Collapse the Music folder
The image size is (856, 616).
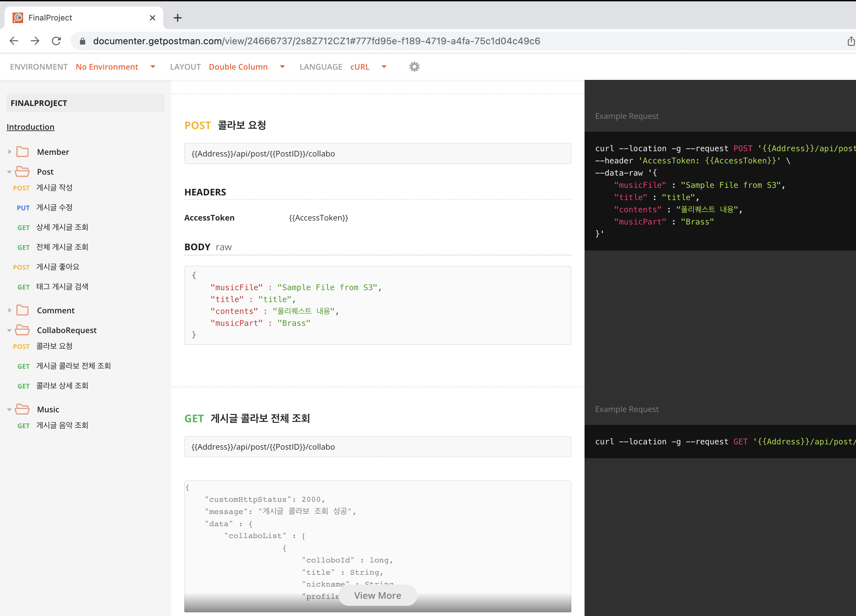point(10,409)
